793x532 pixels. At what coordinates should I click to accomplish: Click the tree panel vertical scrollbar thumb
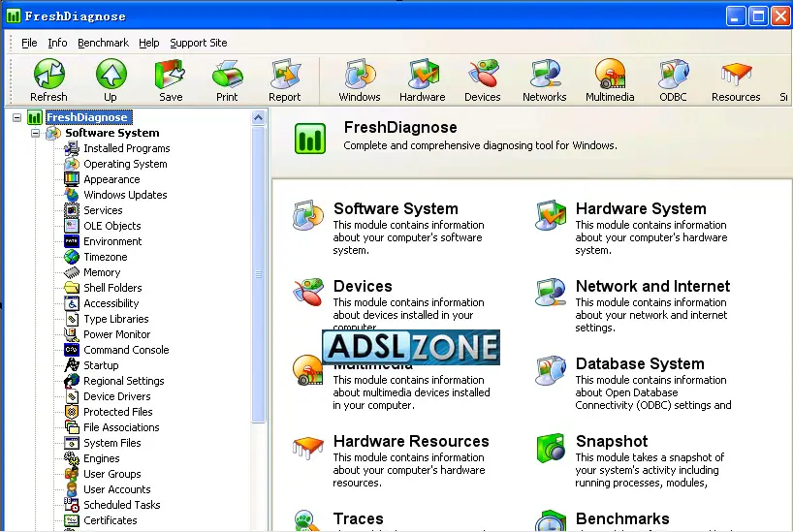[259, 274]
